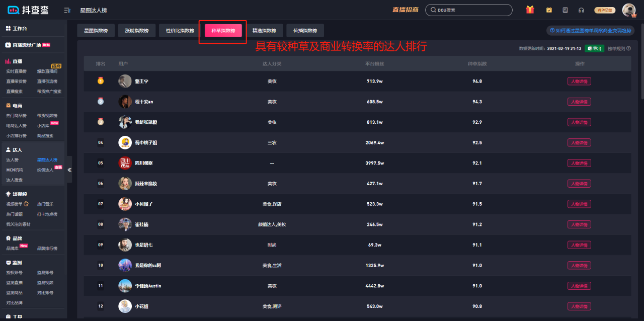Open 直播流量广场 Beta in sidebar
This screenshot has width=644, height=321.
(28, 44)
